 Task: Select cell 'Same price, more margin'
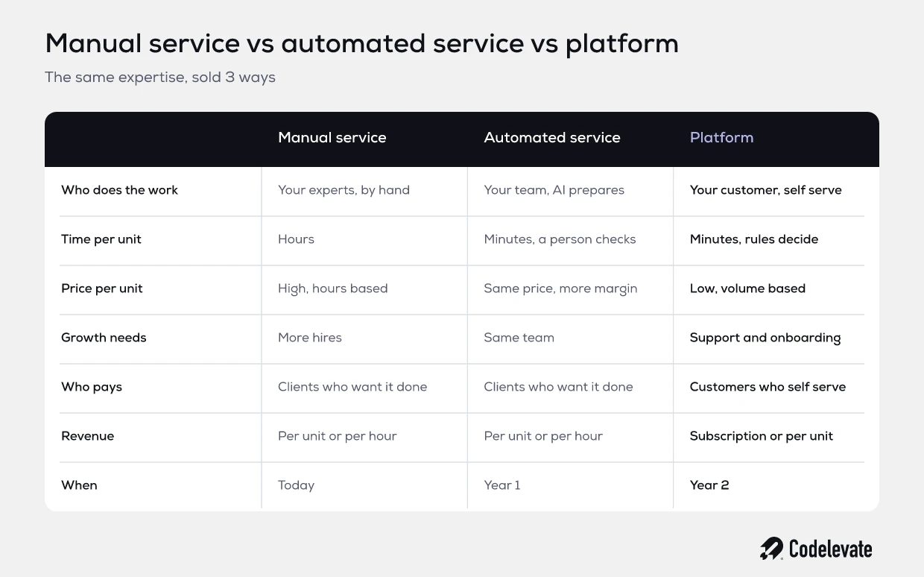point(561,288)
